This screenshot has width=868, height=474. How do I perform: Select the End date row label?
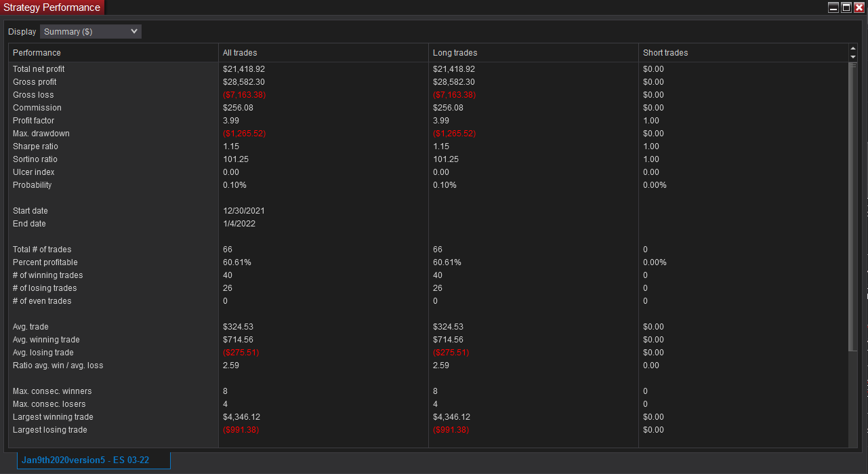[29, 224]
